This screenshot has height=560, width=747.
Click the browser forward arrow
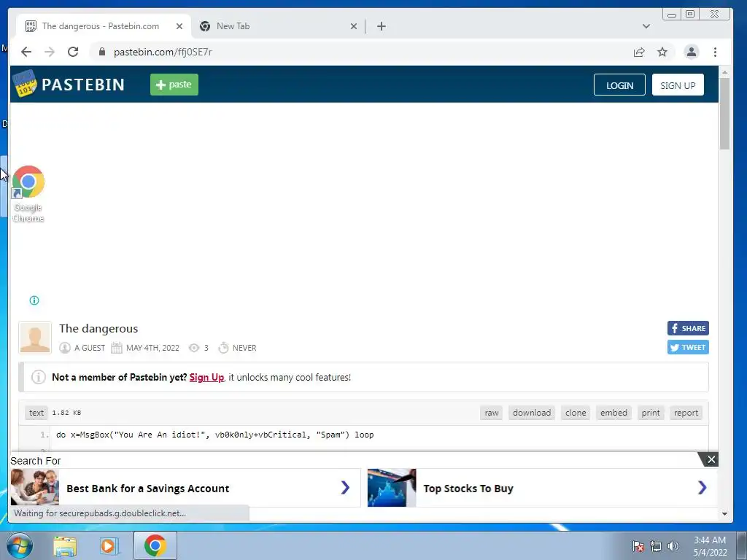pos(50,52)
